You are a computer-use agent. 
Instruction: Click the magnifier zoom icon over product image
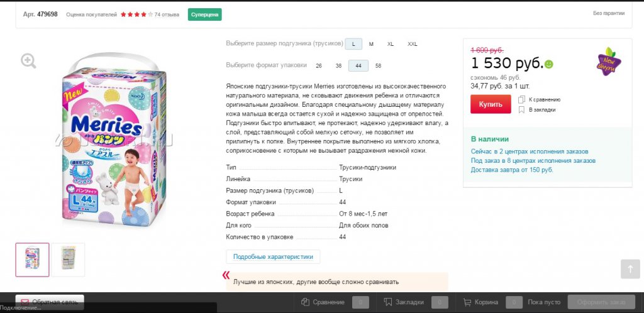tap(28, 61)
